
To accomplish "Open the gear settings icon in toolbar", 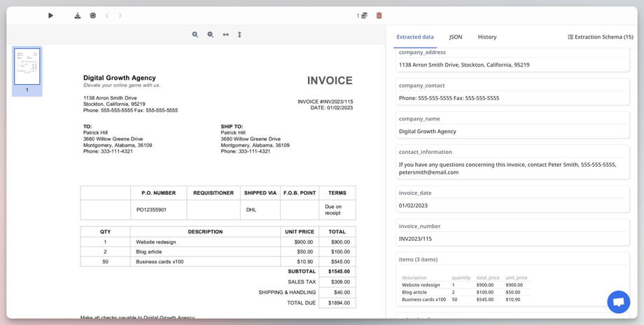I will pyautogui.click(x=92, y=15).
